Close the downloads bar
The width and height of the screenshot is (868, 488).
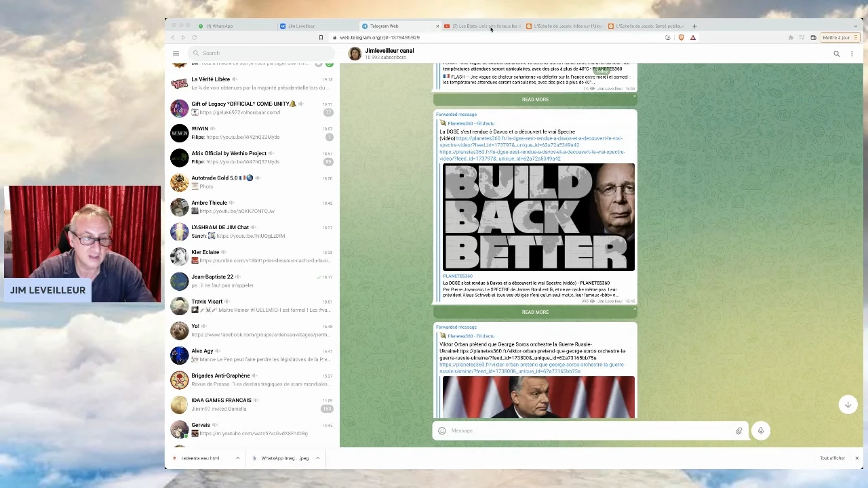856,458
